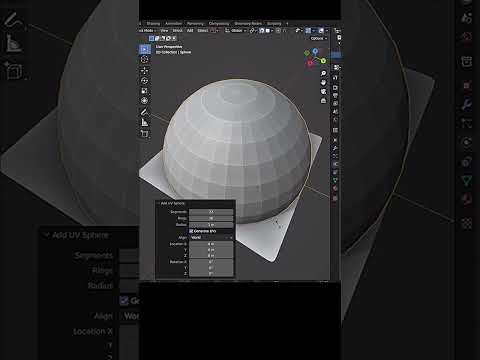The image size is (480, 360).
Task: Open the Global orientation dropdown
Action: point(236,30)
